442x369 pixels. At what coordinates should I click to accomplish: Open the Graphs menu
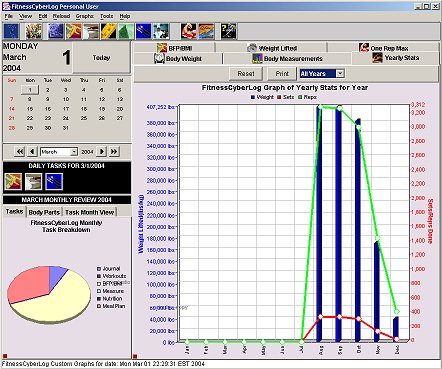tap(84, 16)
